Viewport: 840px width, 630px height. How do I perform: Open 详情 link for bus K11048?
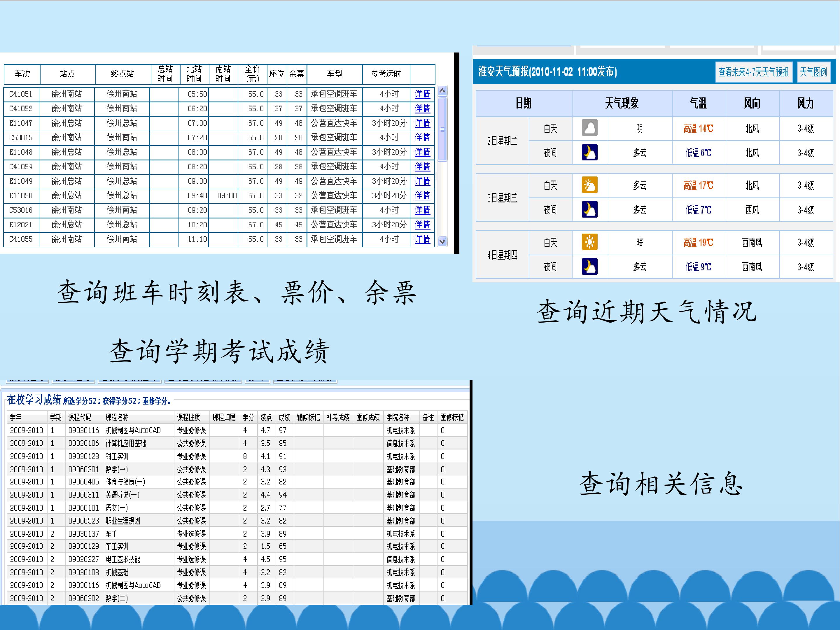pyautogui.click(x=422, y=152)
